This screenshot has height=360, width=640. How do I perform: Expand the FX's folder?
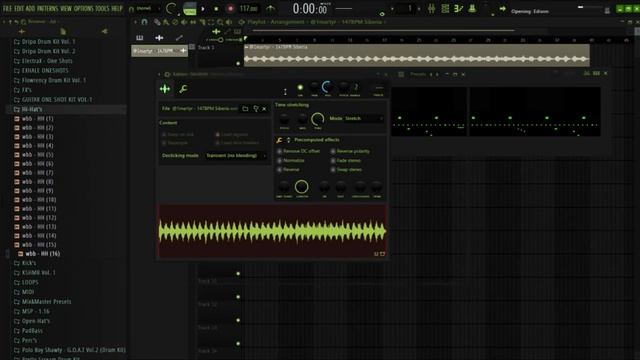point(23,90)
